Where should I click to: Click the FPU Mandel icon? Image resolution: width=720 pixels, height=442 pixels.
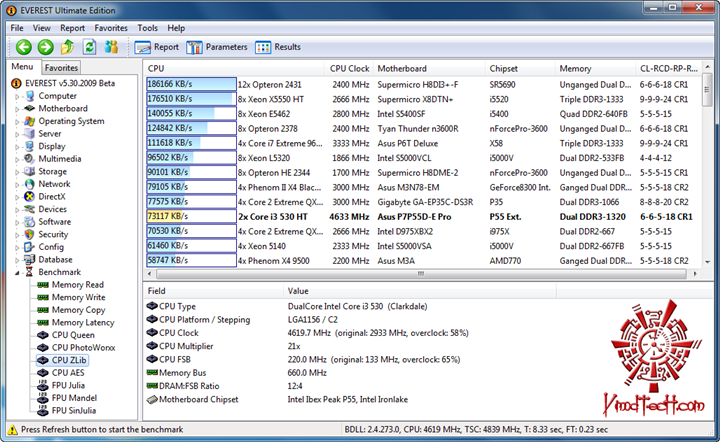[x=43, y=398]
